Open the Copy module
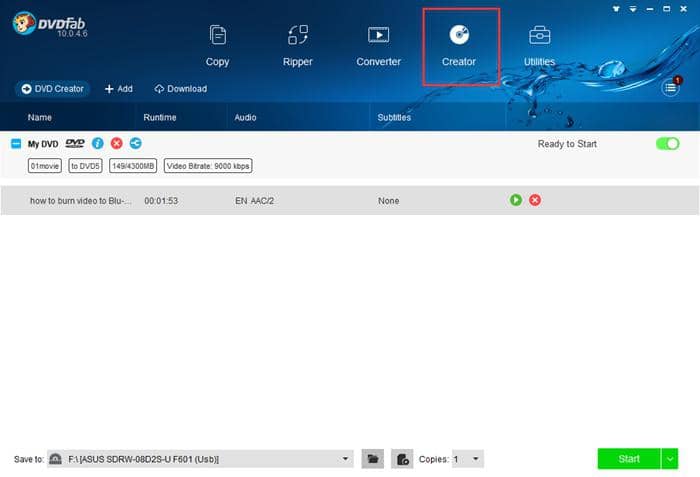 (217, 46)
